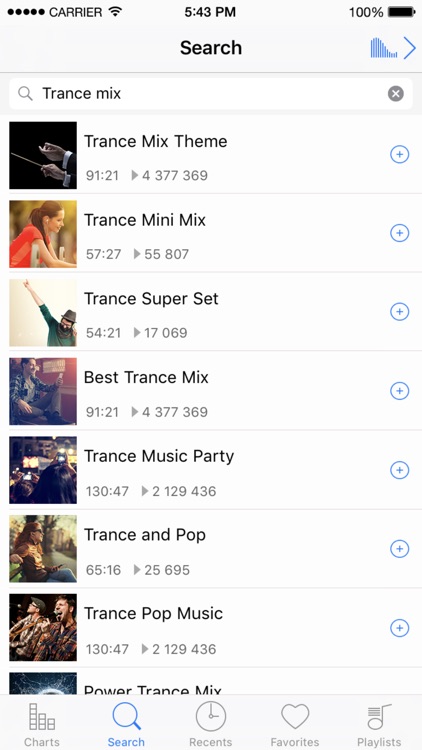Open the Trance Music Party result title
Screen dimensions: 422x750
point(159,456)
